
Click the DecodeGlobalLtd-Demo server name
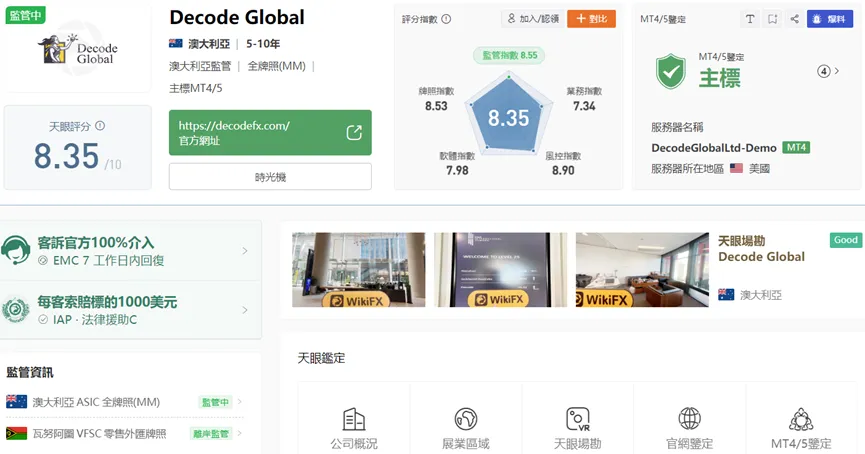pos(714,148)
